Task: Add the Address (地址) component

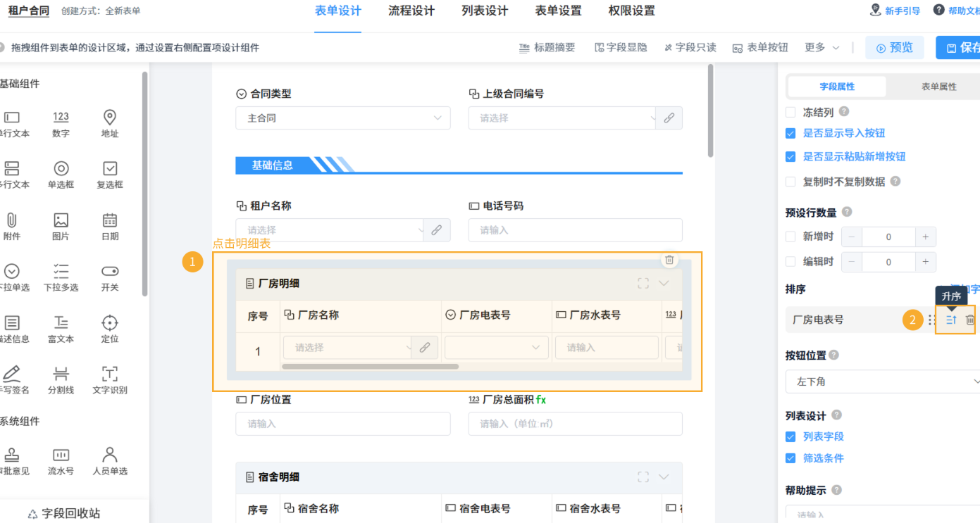Action: pos(110,123)
